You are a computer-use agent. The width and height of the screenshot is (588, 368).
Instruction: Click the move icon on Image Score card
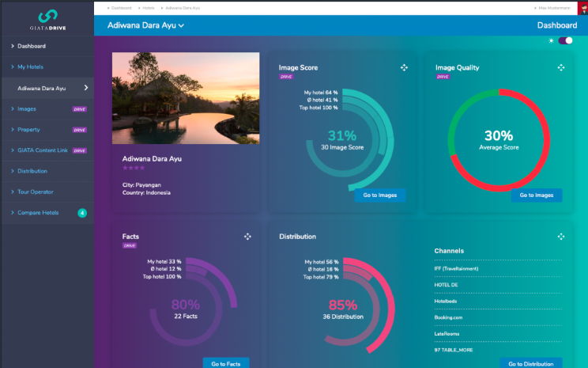(404, 68)
